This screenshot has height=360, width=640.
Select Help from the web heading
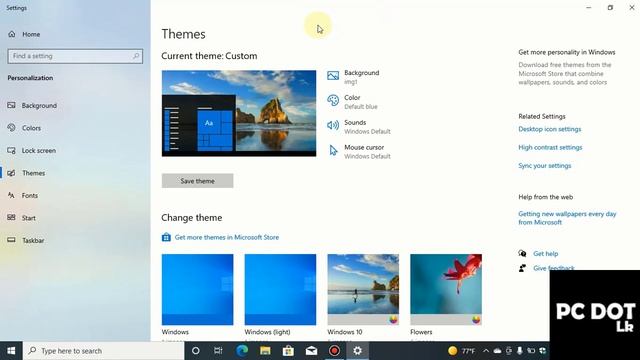546,197
